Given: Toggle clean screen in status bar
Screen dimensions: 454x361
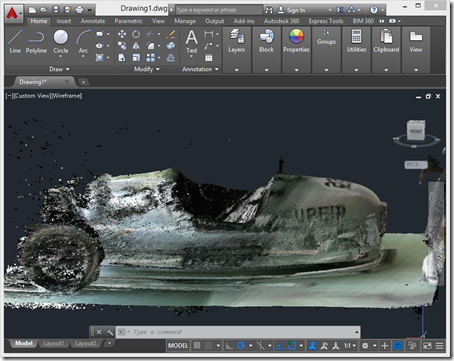Looking at the screenshot, I should [x=427, y=346].
